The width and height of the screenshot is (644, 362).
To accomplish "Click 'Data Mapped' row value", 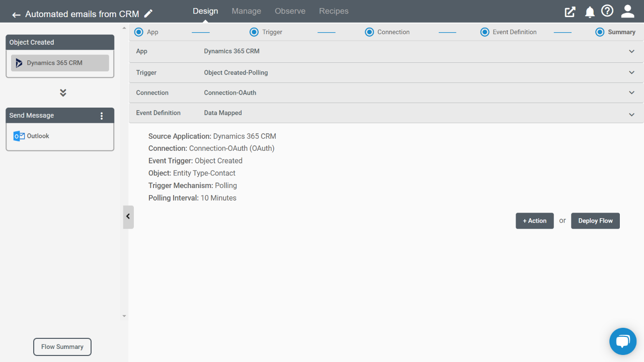I will pos(223,113).
